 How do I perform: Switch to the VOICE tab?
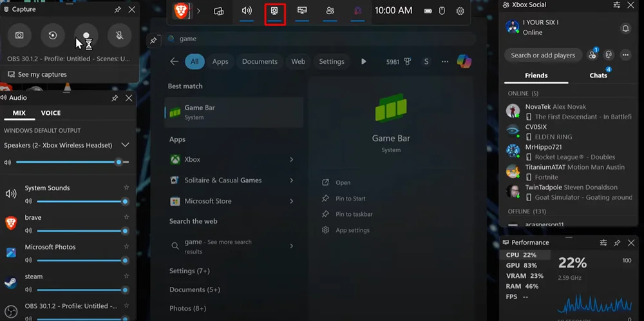pyautogui.click(x=51, y=113)
